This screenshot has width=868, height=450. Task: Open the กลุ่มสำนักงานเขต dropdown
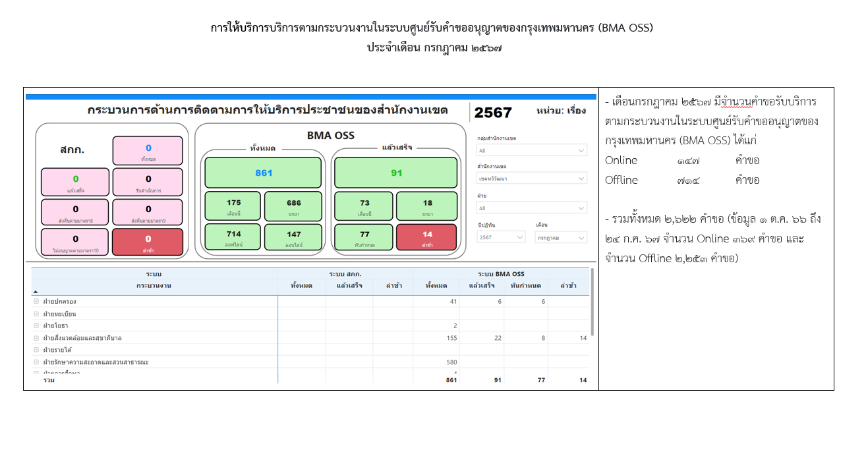coord(531,151)
